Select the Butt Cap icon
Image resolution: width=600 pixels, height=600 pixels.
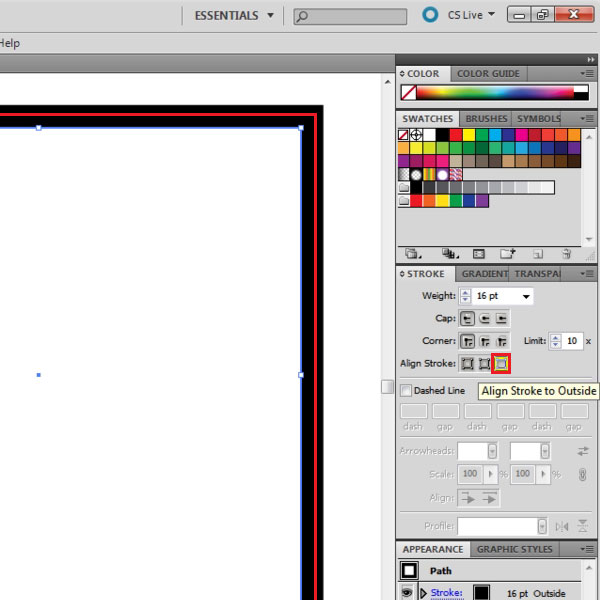coord(467,318)
